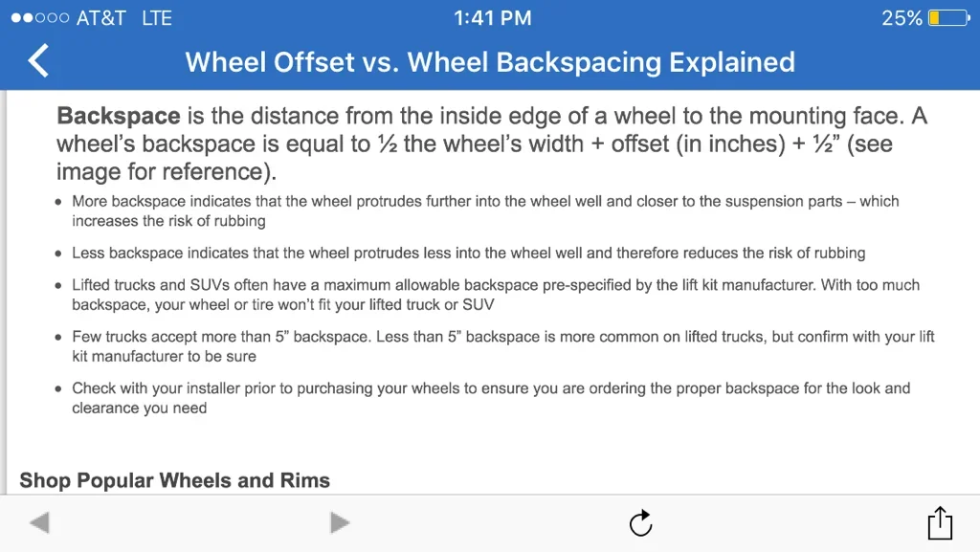Tap the Wheel Offset vs. Wheel Backspacing title
The image size is (980, 552).
[490, 62]
